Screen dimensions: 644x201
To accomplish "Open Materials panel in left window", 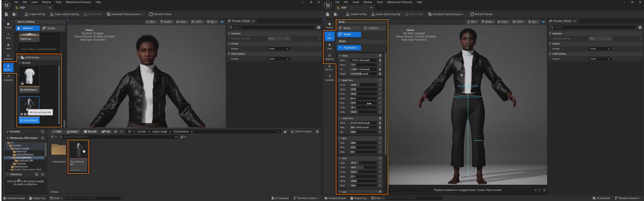I will click(8, 57).
